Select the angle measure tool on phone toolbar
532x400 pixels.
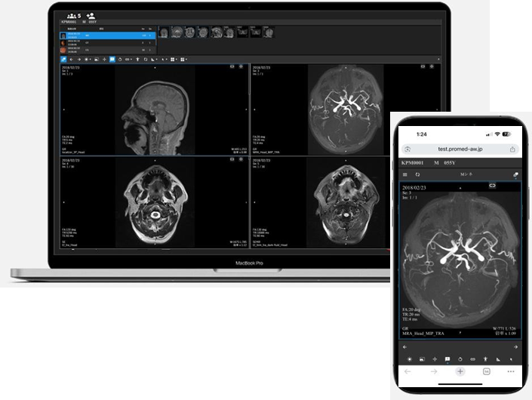point(498,359)
